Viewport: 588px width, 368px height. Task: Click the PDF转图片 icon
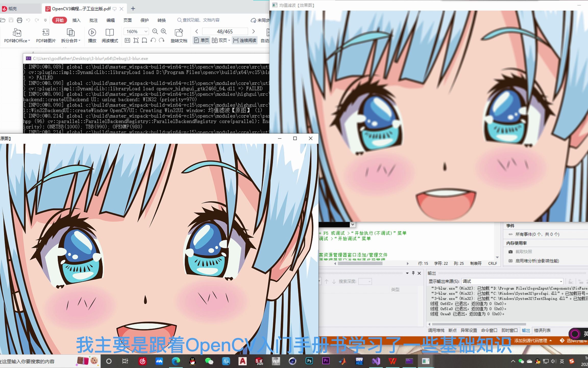[x=46, y=32]
